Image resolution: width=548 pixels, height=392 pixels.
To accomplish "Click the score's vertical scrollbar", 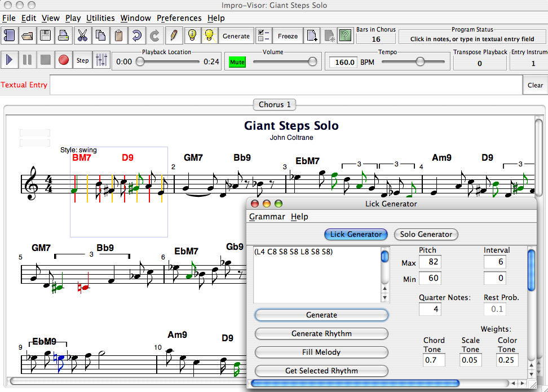I will (538, 158).
